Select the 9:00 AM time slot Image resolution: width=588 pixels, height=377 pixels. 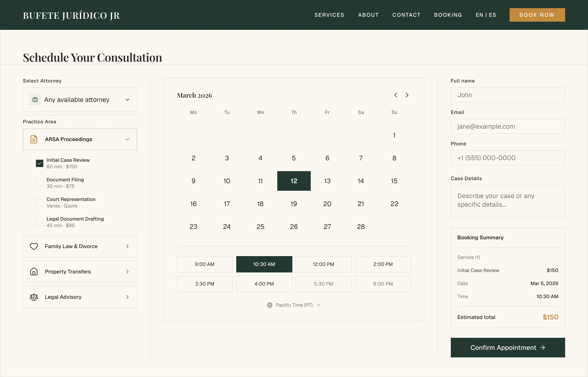click(x=205, y=264)
